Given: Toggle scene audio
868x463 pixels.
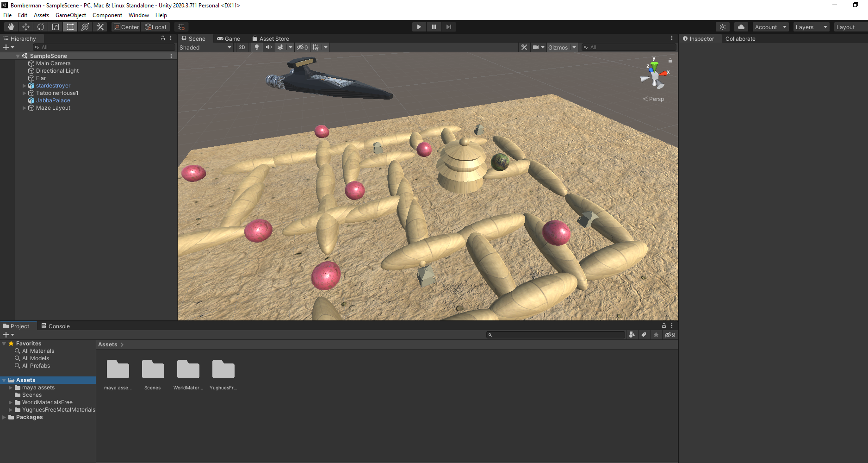Looking at the screenshot, I should (x=268, y=47).
